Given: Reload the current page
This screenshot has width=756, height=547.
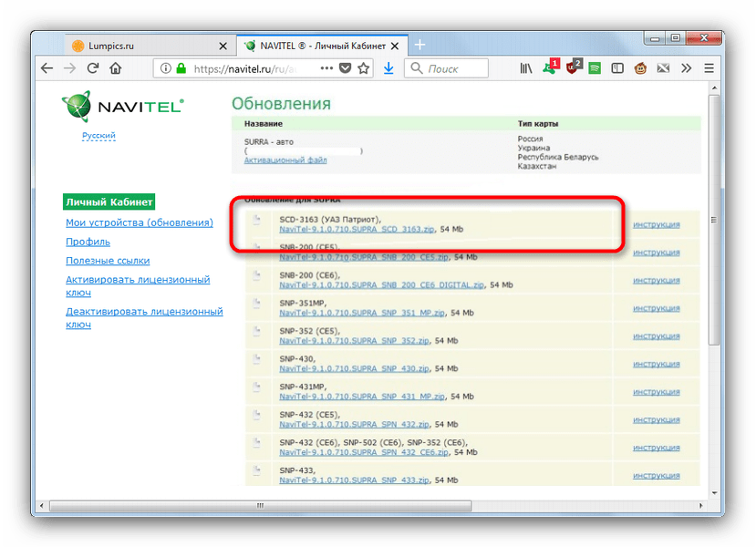Looking at the screenshot, I should [x=93, y=68].
